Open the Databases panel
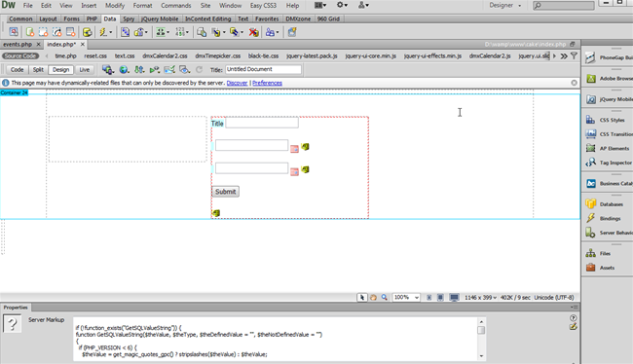The width and height of the screenshot is (633, 364). coord(609,204)
